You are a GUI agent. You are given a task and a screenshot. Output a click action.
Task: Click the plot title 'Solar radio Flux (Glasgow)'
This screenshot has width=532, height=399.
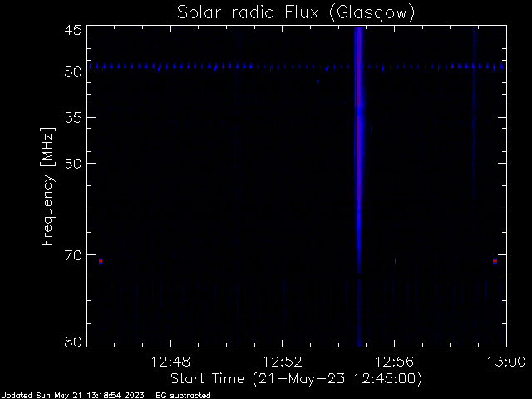[x=296, y=13]
